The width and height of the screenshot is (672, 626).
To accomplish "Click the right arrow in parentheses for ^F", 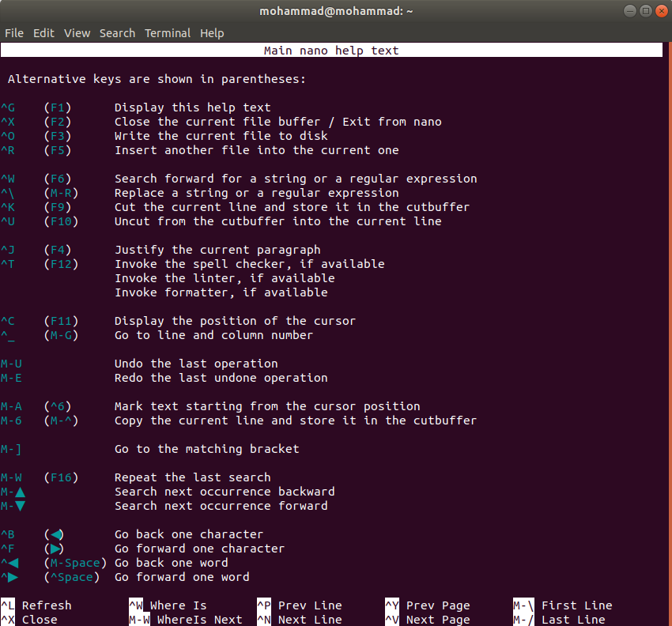I will click(x=55, y=549).
